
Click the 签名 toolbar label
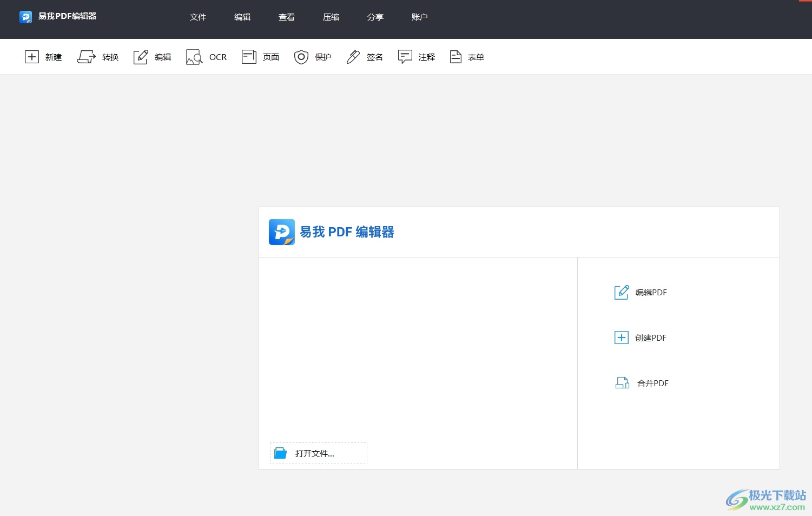point(375,57)
